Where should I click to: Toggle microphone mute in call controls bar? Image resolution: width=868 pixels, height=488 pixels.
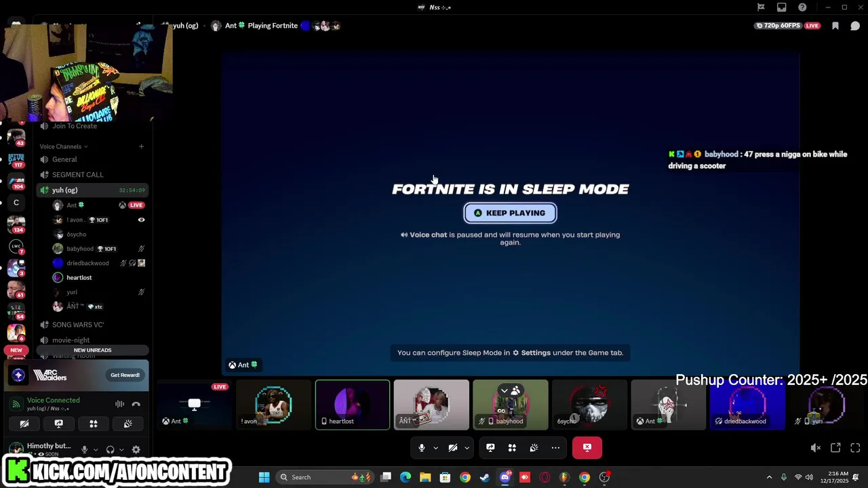[x=422, y=447]
